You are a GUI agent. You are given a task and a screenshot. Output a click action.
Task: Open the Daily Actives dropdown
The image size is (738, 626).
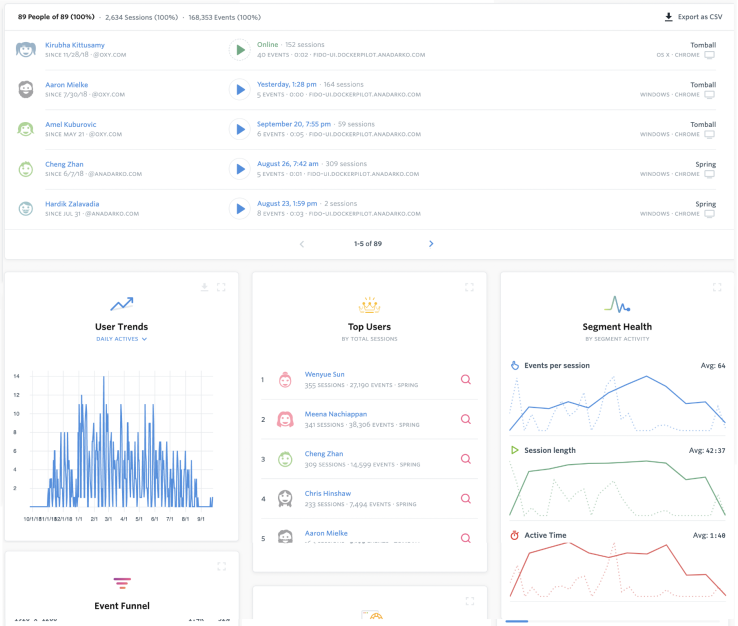pyautogui.click(x=121, y=339)
